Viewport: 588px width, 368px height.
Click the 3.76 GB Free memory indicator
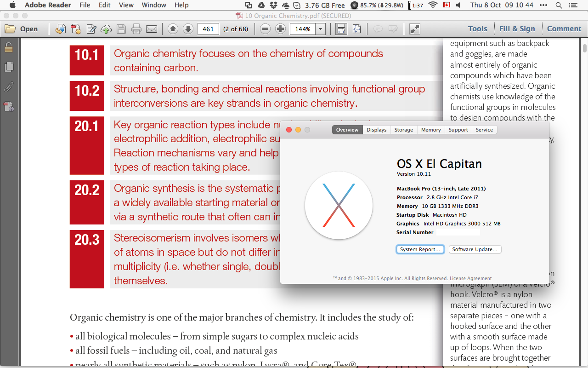tap(325, 5)
